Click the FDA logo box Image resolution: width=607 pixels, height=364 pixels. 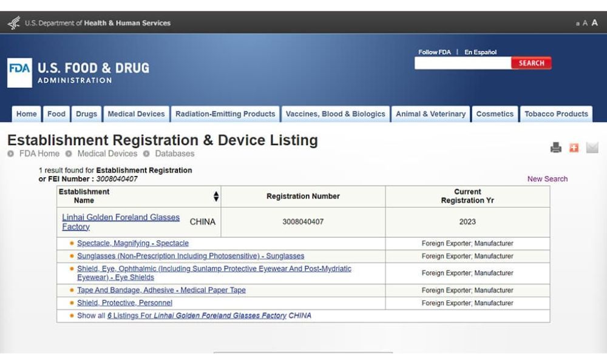point(20,73)
